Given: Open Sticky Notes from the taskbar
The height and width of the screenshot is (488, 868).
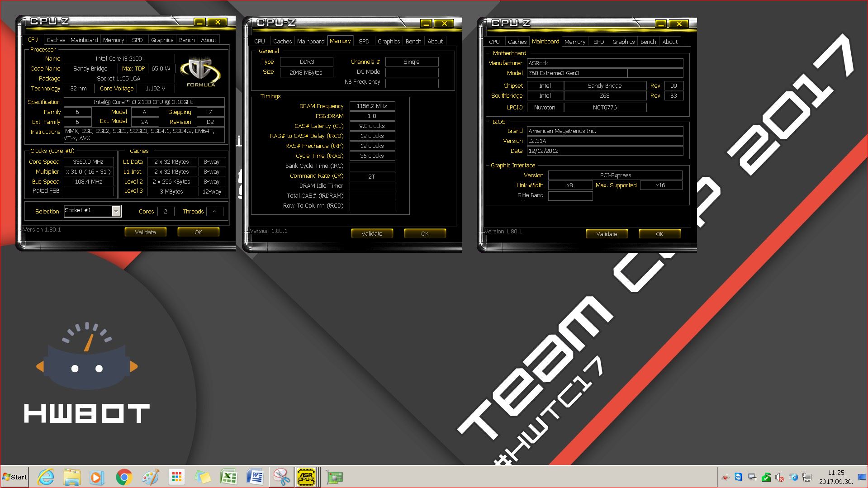Looking at the screenshot, I should tap(203, 477).
